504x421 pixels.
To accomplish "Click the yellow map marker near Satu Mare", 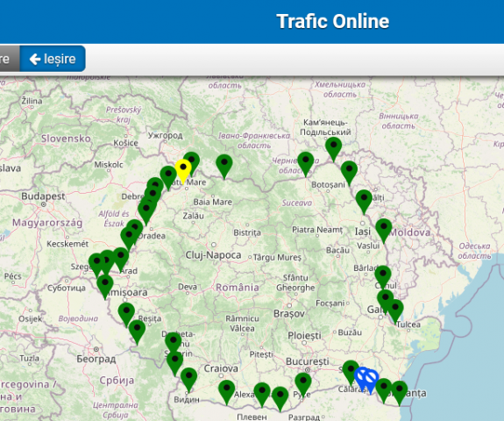I will point(183,171).
